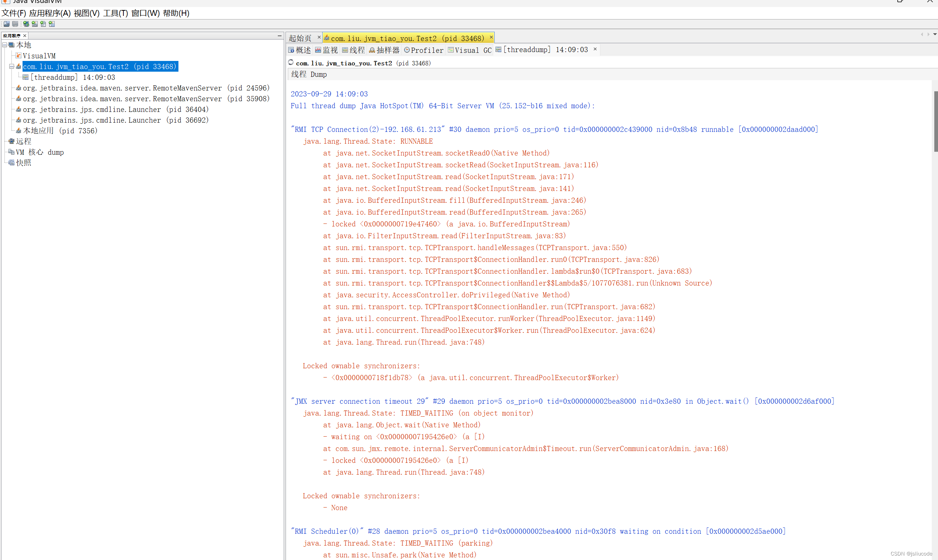Select jps.cmdline.Launcher (pid 36404) in the tree
The height and width of the screenshot is (560, 938).
coord(116,109)
